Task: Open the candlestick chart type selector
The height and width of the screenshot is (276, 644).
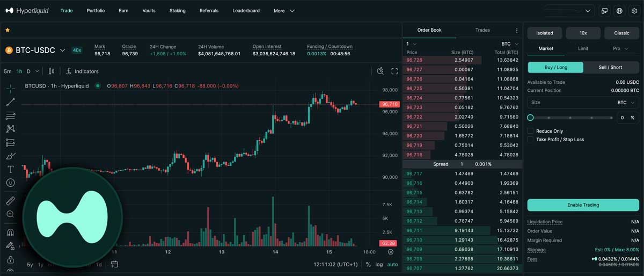Action: 52,71
